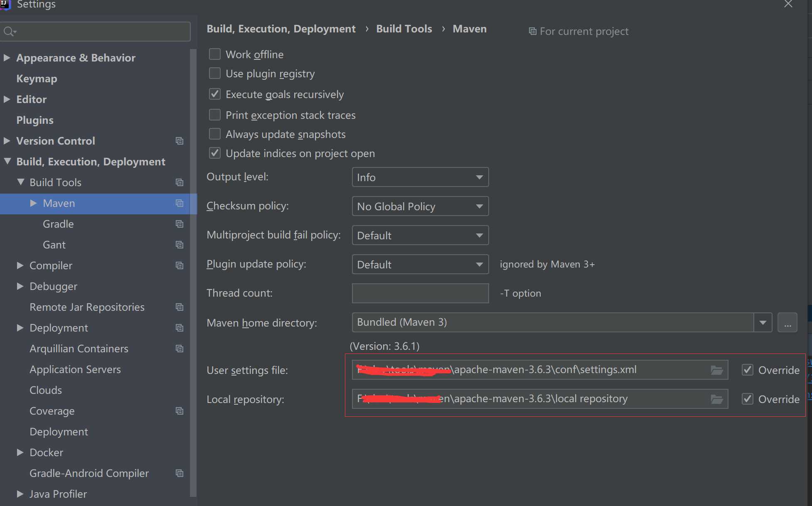The image size is (812, 506).
Task: Open Checksum policy dropdown
Action: [420, 206]
